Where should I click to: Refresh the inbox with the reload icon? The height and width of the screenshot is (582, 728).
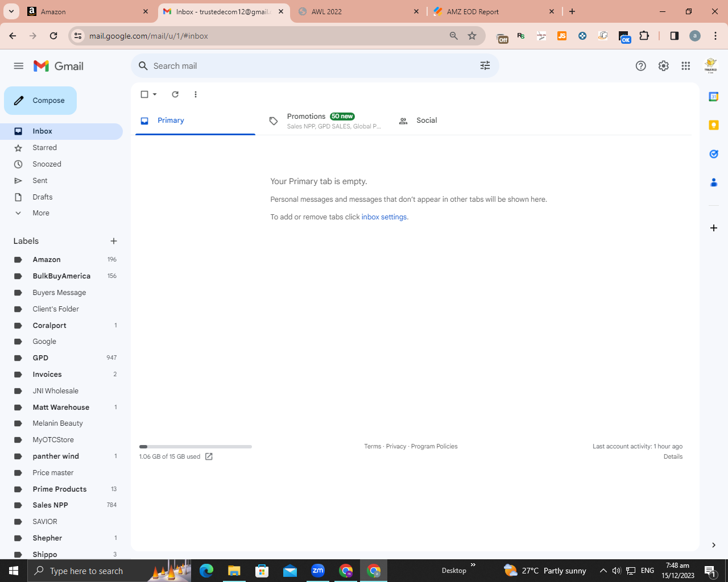coord(175,94)
